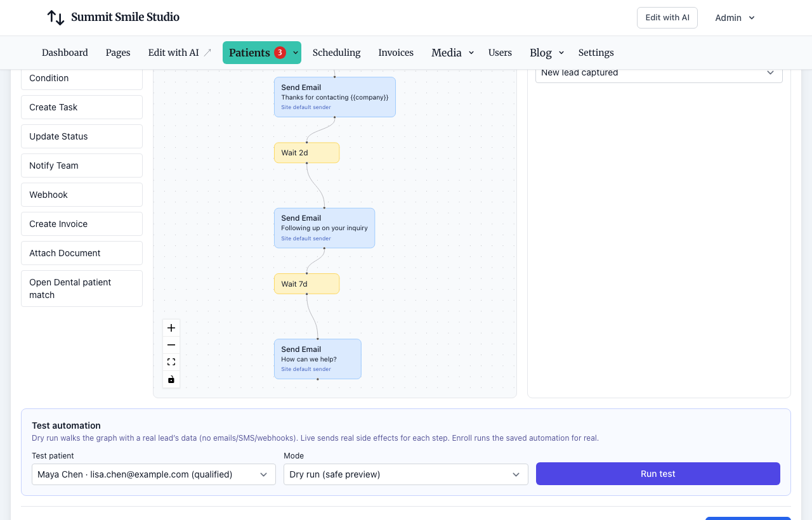812x520 pixels.
Task: Add a Create Task step
Action: (82, 107)
